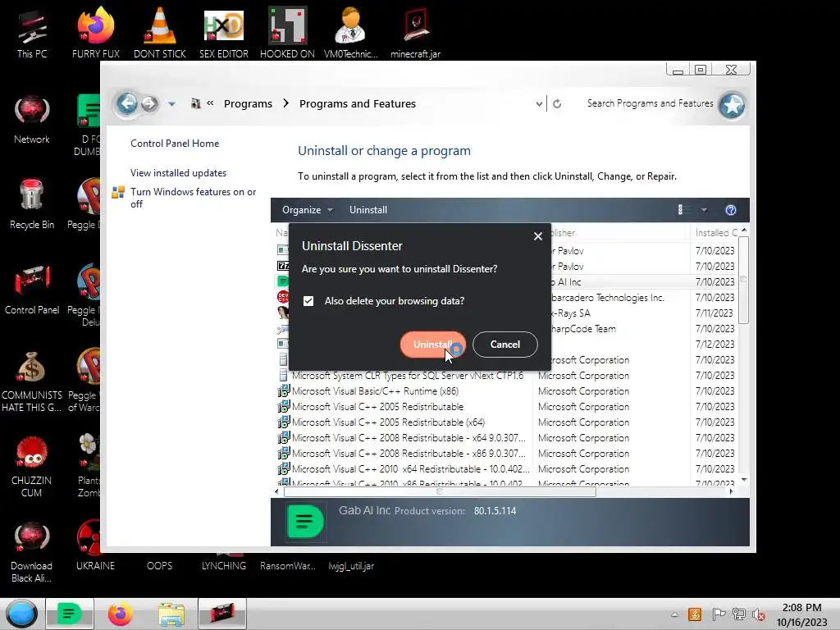This screenshot has width=840, height=630.
Task: Click the volume muted tray icon
Action: (759, 614)
